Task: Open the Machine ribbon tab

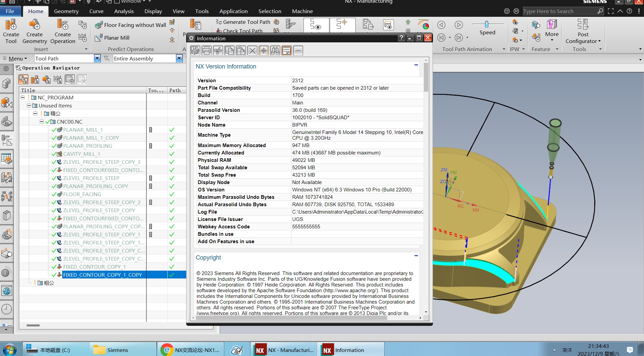Action: pyautogui.click(x=302, y=11)
